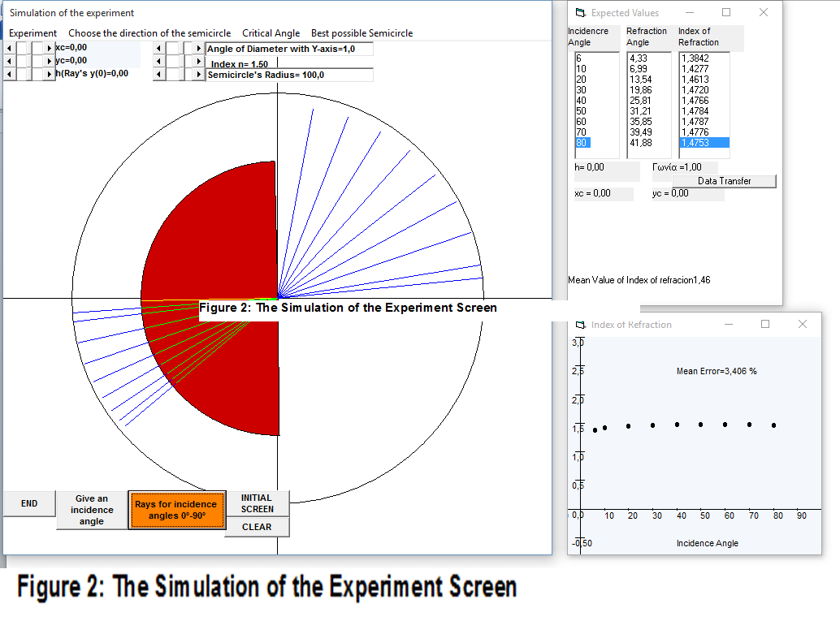Open the Best possible Semicircle menu
840x621 pixels.
click(362, 33)
